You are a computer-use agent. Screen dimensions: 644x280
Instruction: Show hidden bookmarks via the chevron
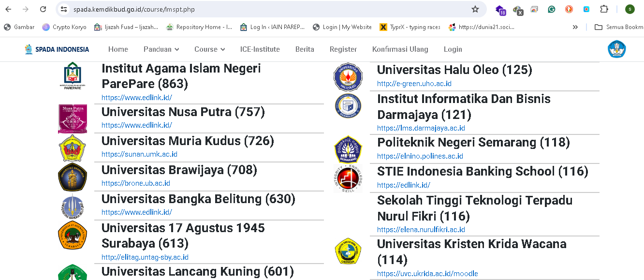[x=575, y=27]
